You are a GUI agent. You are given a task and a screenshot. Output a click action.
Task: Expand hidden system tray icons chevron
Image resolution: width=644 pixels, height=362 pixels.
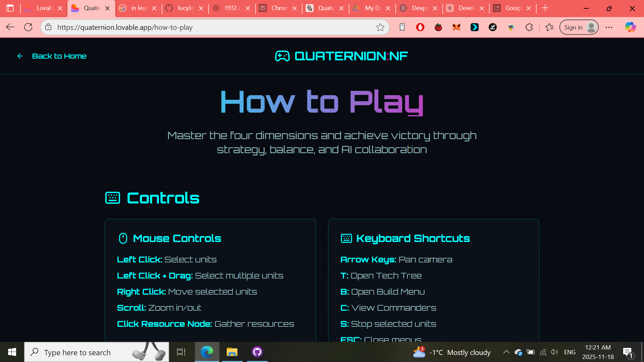coord(506,352)
